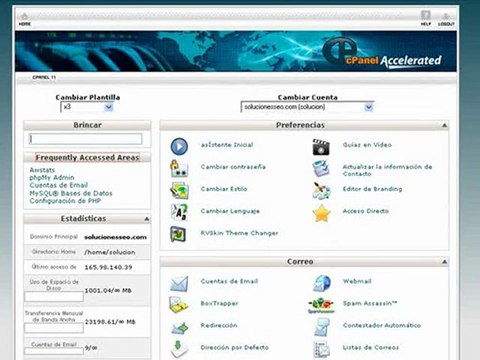This screenshot has width=480, height=360.
Task: Open the Cuentas de Email sidebar link
Action: coord(59,185)
